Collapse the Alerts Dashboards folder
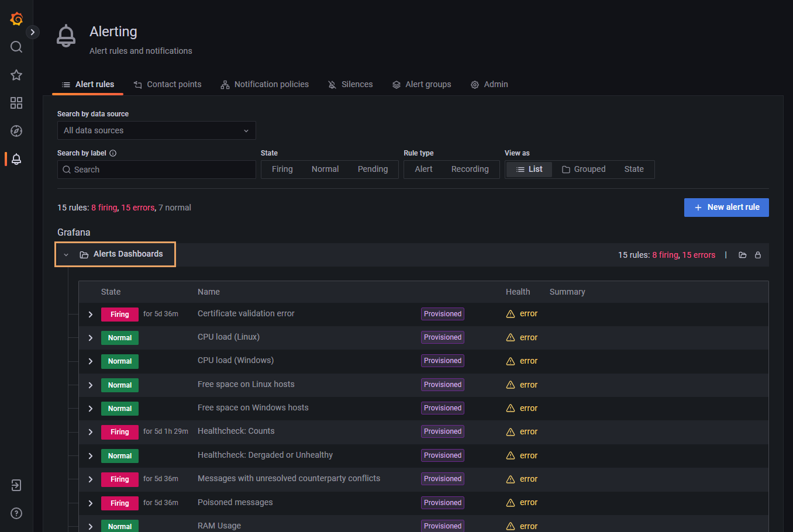This screenshot has width=793, height=532. tap(66, 255)
